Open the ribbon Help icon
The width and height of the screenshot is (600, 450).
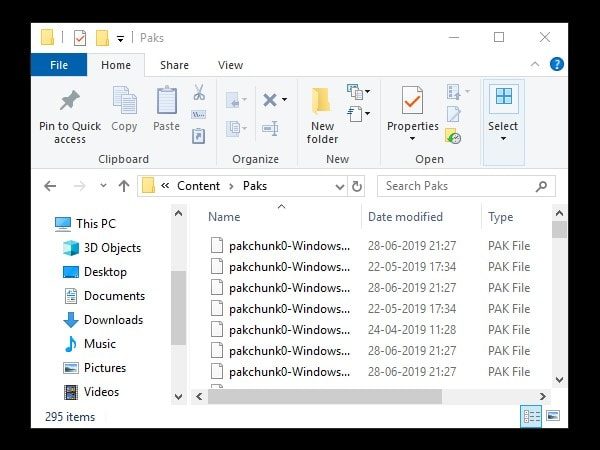[x=557, y=64]
